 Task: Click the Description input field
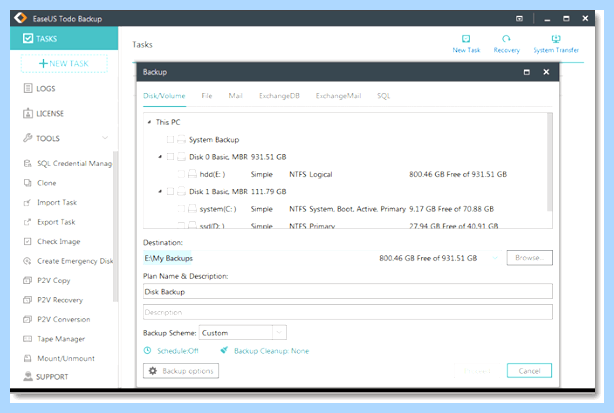(x=348, y=312)
